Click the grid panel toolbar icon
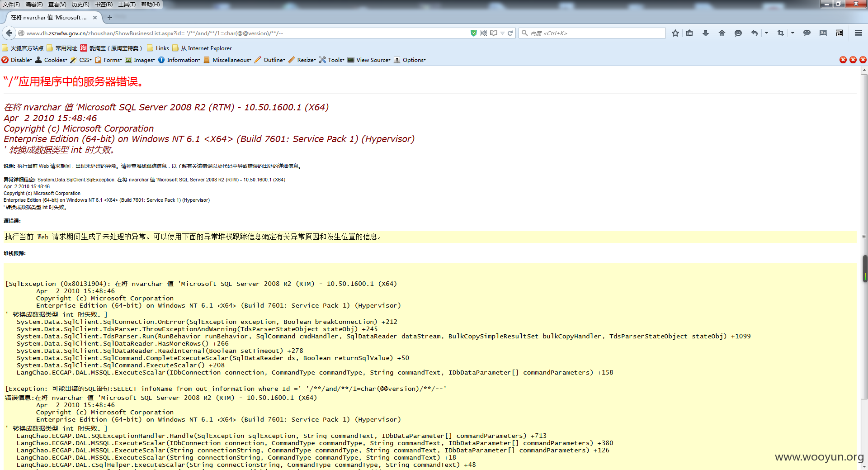This screenshot has width=868, height=470. (840, 33)
